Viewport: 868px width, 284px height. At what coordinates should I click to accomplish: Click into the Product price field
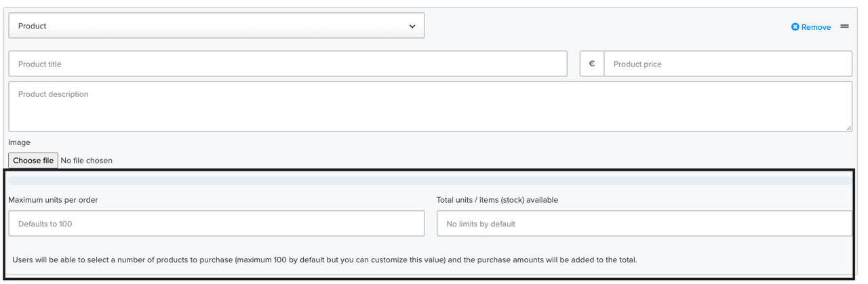728,64
